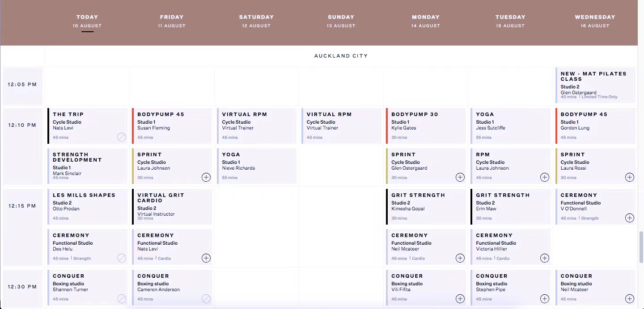The height and width of the screenshot is (309, 644).
Task: View Les Mills Shapes class details
Action: tap(87, 206)
